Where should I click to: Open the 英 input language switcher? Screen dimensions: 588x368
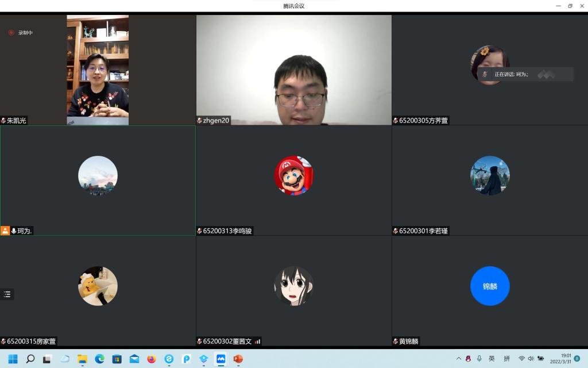492,359
